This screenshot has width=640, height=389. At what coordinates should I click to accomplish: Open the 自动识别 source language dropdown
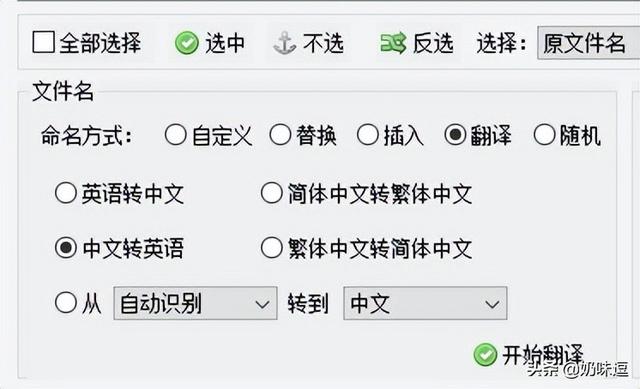point(196,303)
